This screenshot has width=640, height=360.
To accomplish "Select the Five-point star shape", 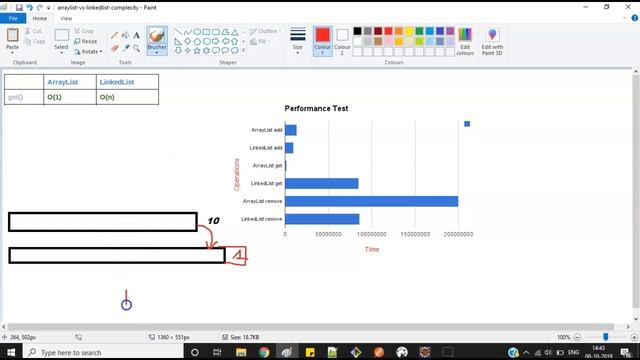I will pyautogui.click(x=197, y=51).
